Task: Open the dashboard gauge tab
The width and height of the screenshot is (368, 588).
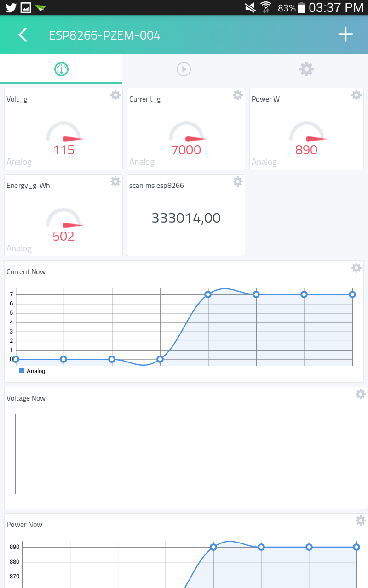Action: pos(61,69)
